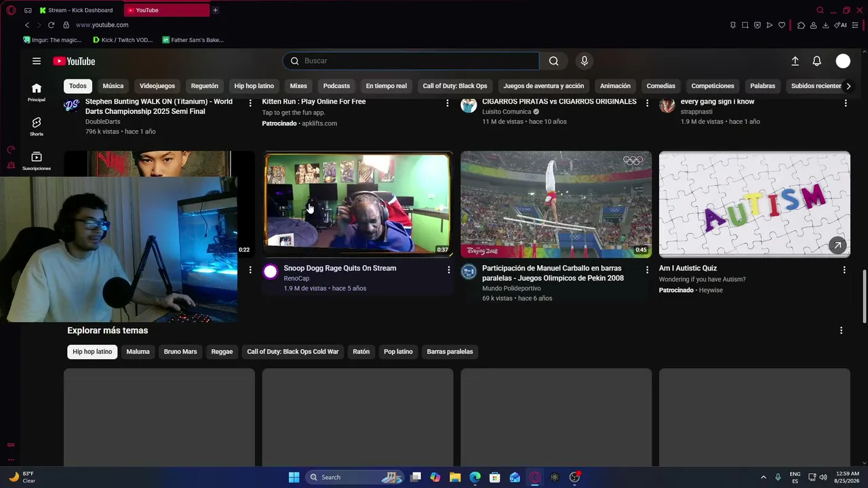Open the RenoCap channel link

tap(296, 279)
